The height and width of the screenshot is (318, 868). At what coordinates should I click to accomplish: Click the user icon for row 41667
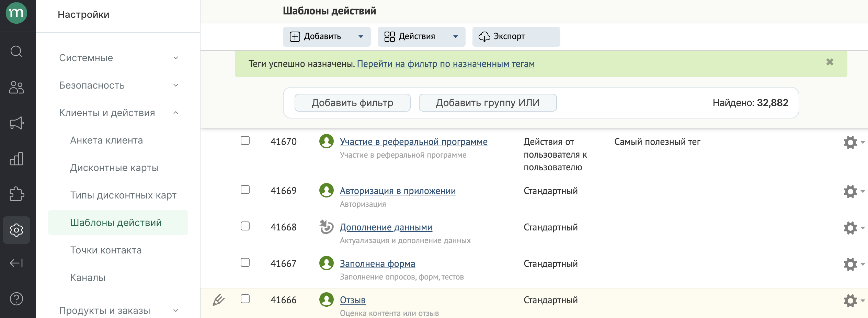(x=327, y=263)
